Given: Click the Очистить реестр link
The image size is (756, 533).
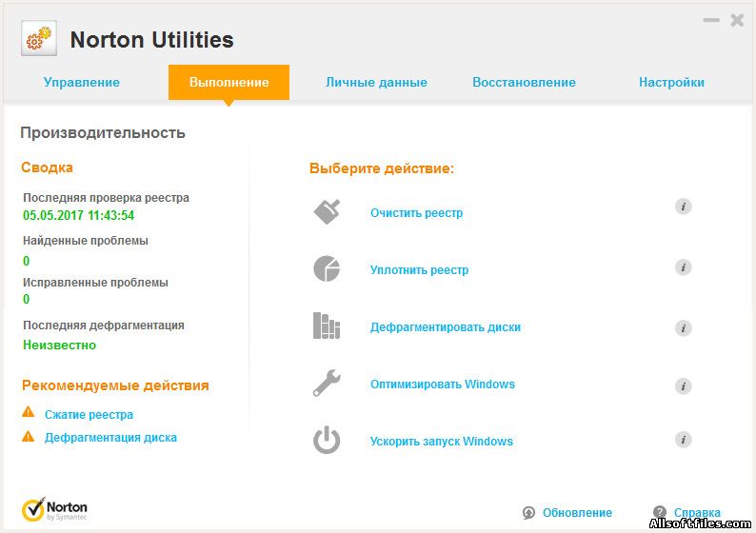Looking at the screenshot, I should click(416, 213).
